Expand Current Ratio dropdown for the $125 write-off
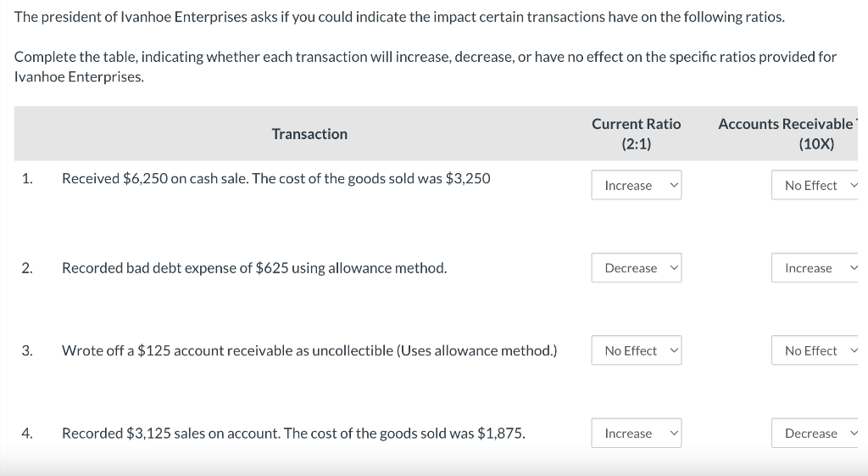The image size is (868, 476). point(636,350)
